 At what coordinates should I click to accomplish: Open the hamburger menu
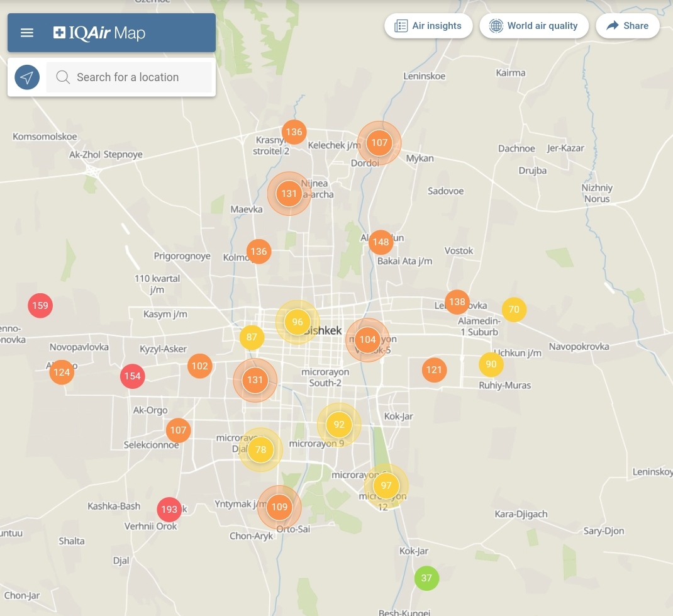pos(27,33)
